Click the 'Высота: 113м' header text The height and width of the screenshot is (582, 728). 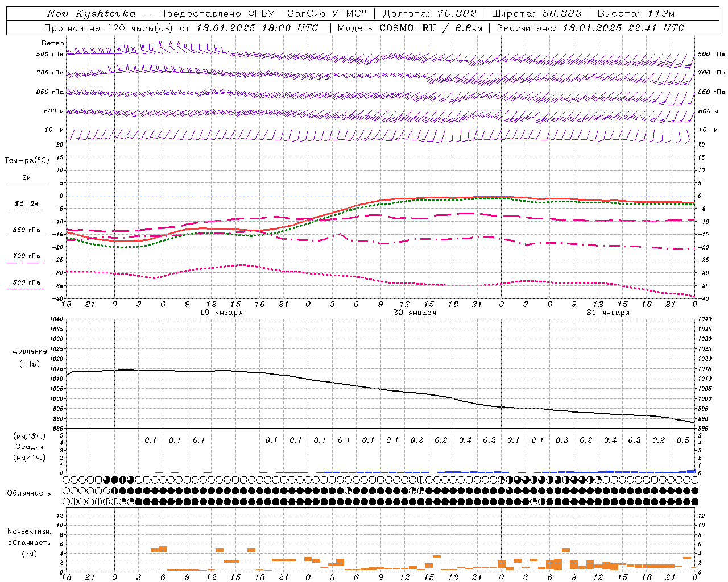pyautogui.click(x=636, y=14)
